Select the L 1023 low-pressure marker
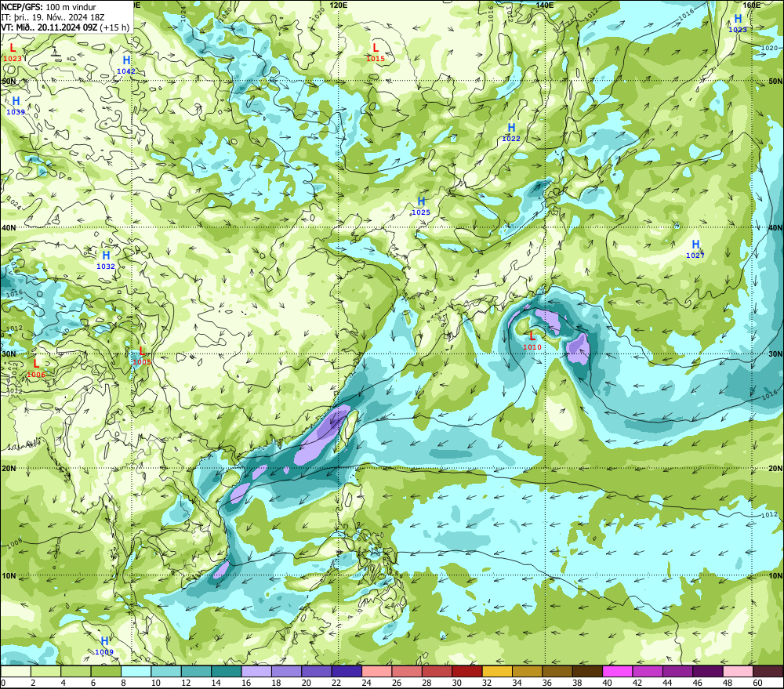The height and width of the screenshot is (689, 784). [x=13, y=53]
